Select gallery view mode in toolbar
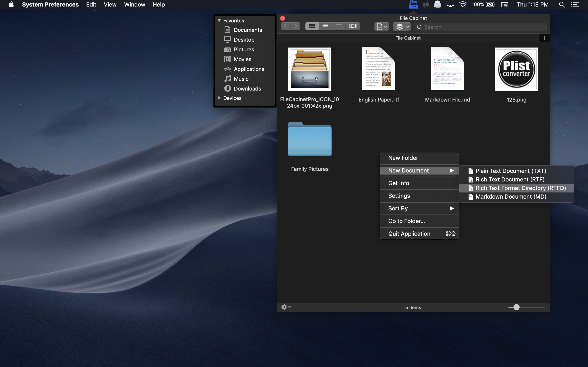The width and height of the screenshot is (588, 367). (x=352, y=26)
